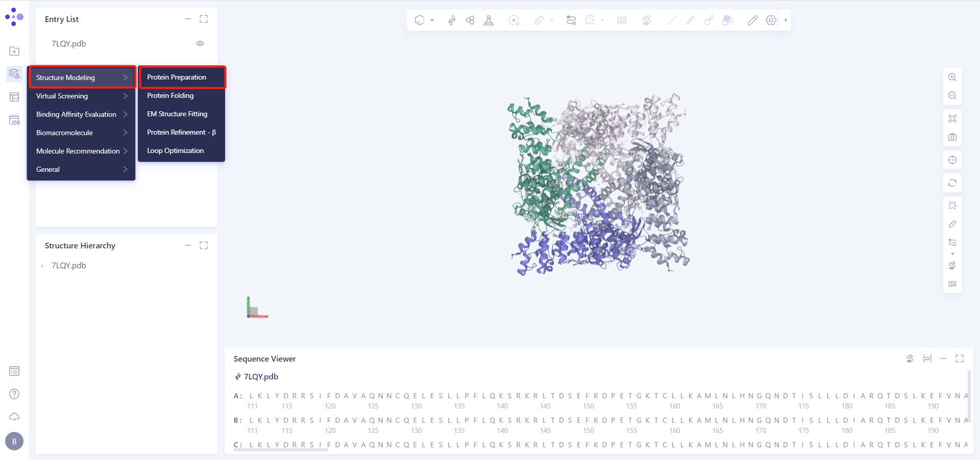Open the user avatar labeled B
Image resolution: width=980 pixels, height=460 pixels.
point(14,441)
